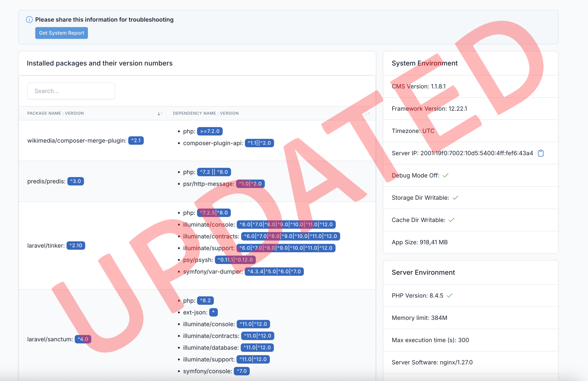Select the Memory limit 384M row
Screen dimensions: 588x381
click(x=471, y=318)
